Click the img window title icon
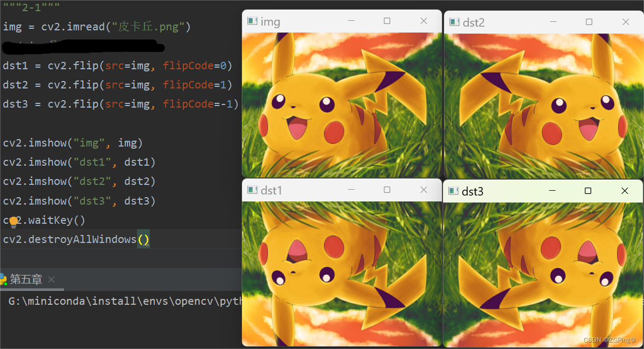The width and height of the screenshot is (644, 349). point(252,21)
